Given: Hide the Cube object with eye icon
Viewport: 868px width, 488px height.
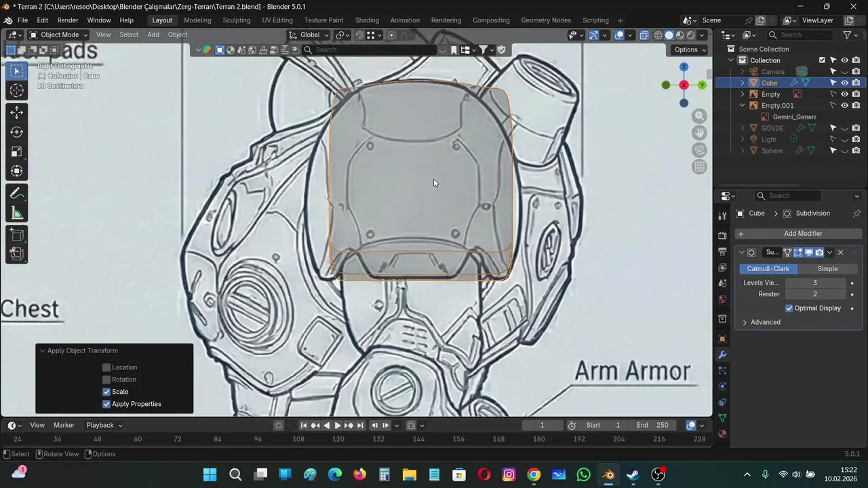Looking at the screenshot, I should pos(845,83).
